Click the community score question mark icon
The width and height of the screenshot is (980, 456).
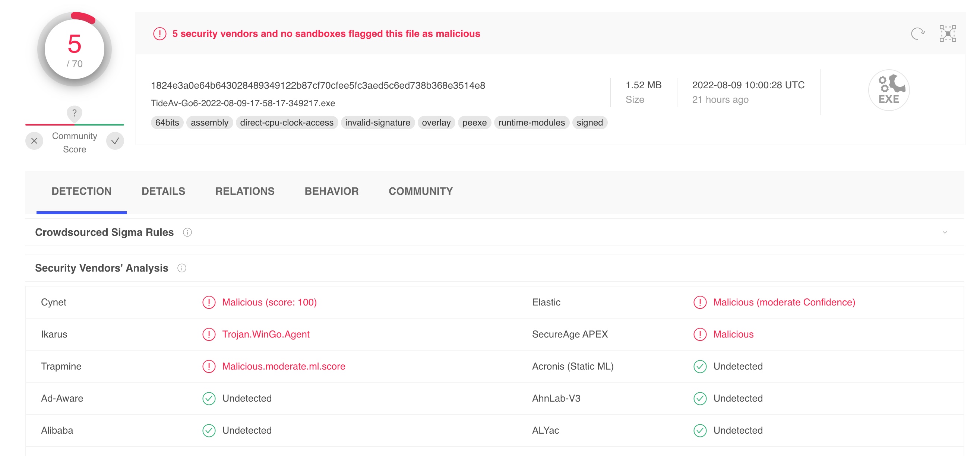point(75,113)
